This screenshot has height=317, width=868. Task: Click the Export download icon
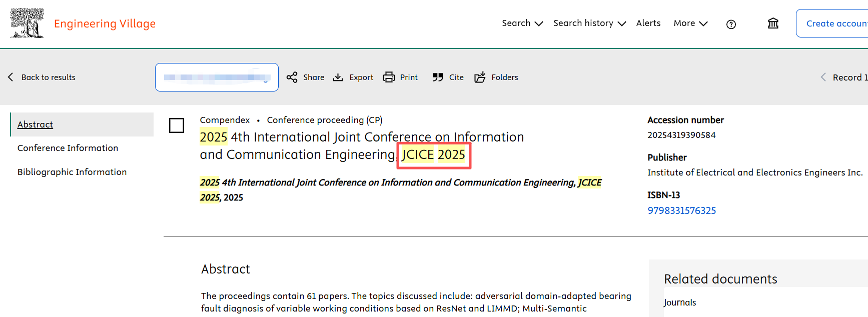(338, 77)
